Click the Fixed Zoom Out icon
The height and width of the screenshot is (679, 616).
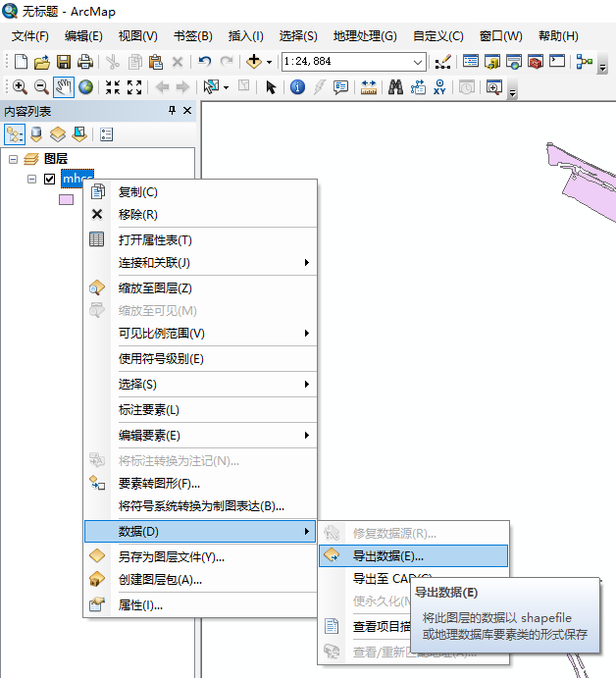134,87
